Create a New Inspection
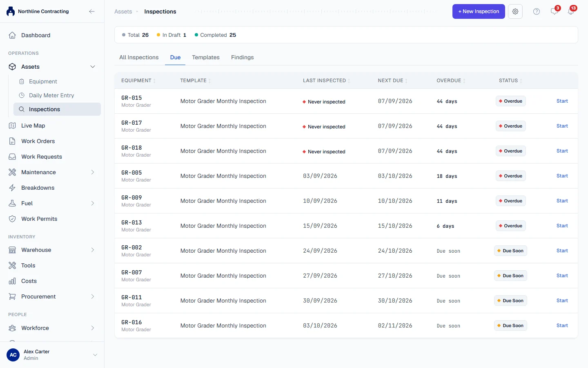 click(479, 11)
